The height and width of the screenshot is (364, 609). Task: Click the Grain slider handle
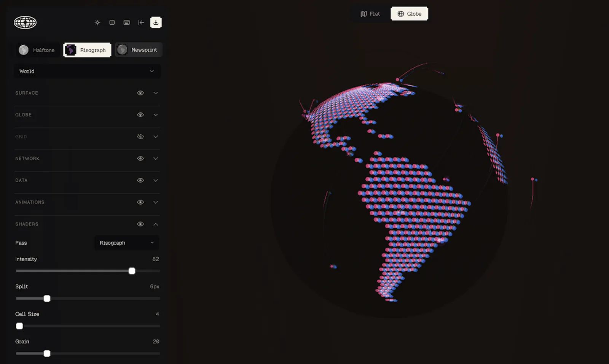47,354
